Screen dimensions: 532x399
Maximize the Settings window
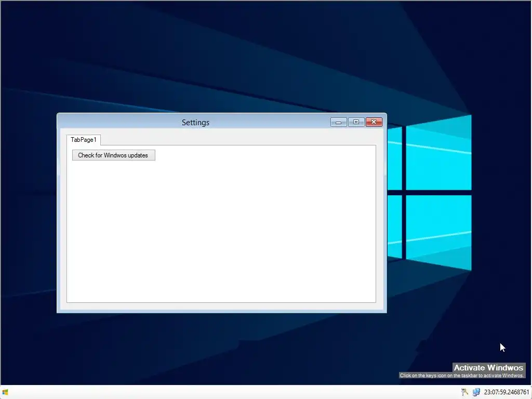coord(356,122)
